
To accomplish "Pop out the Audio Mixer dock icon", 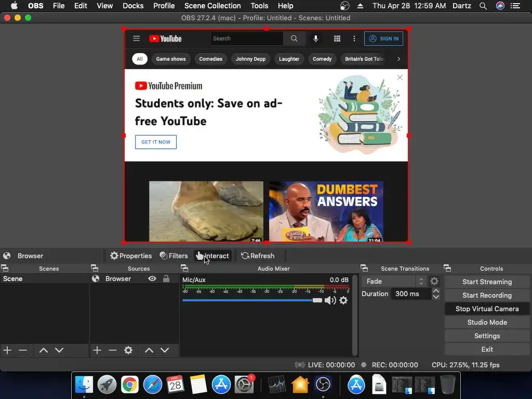I will point(184,269).
